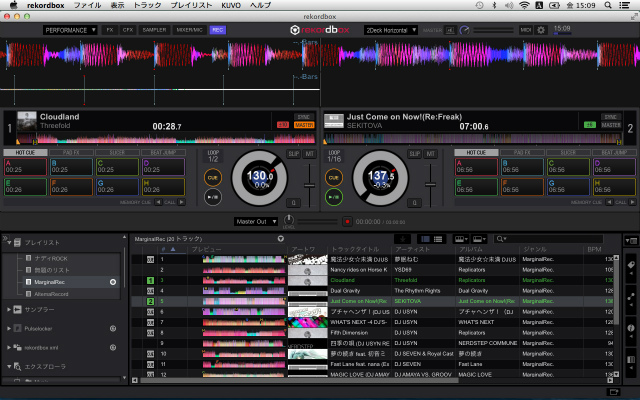640x400 pixels.
Task: Click the Wi-Fi icon in the menu bar
Action: 524,5
